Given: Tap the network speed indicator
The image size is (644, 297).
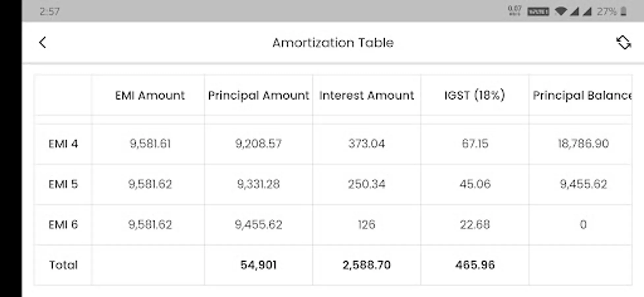Looking at the screenshot, I should [514, 11].
